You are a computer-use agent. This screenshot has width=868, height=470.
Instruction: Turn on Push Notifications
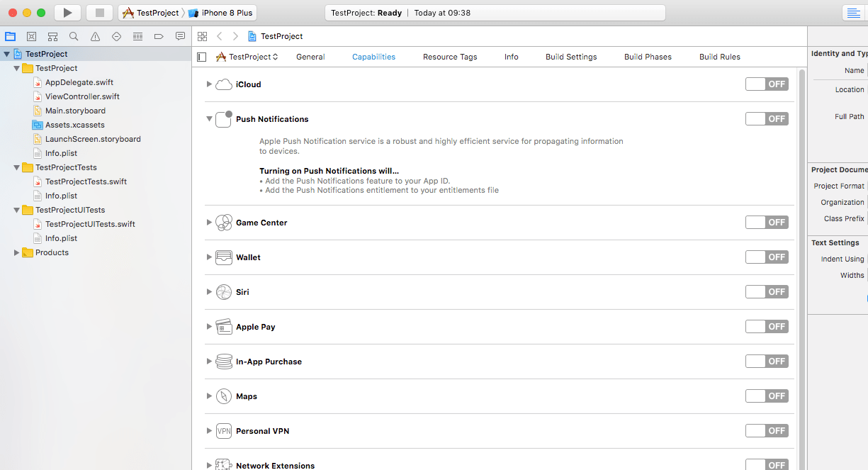click(767, 118)
